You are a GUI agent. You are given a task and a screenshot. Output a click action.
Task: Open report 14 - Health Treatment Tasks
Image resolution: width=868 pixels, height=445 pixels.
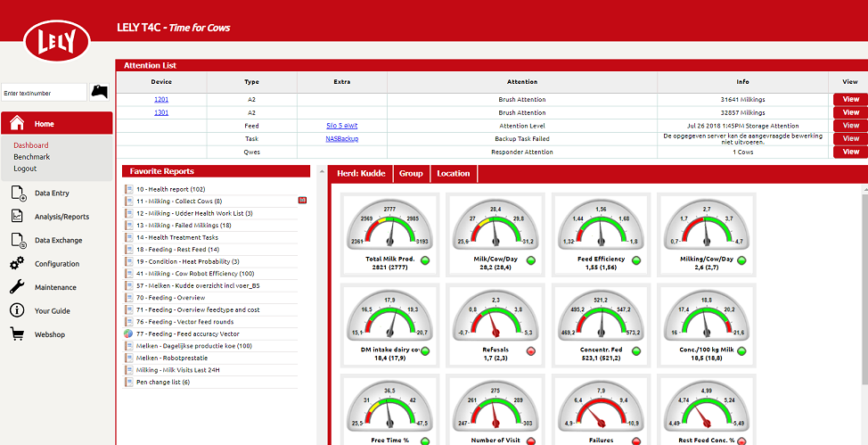point(177,237)
